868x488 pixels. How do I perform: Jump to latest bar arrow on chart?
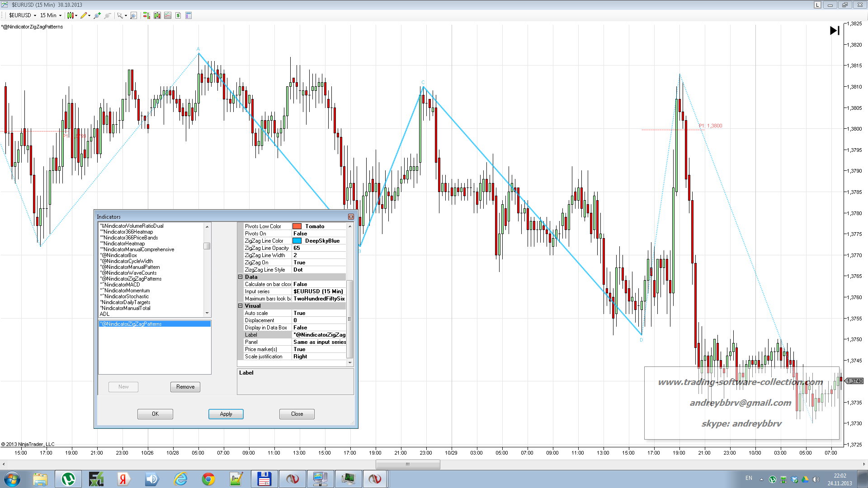835,31
